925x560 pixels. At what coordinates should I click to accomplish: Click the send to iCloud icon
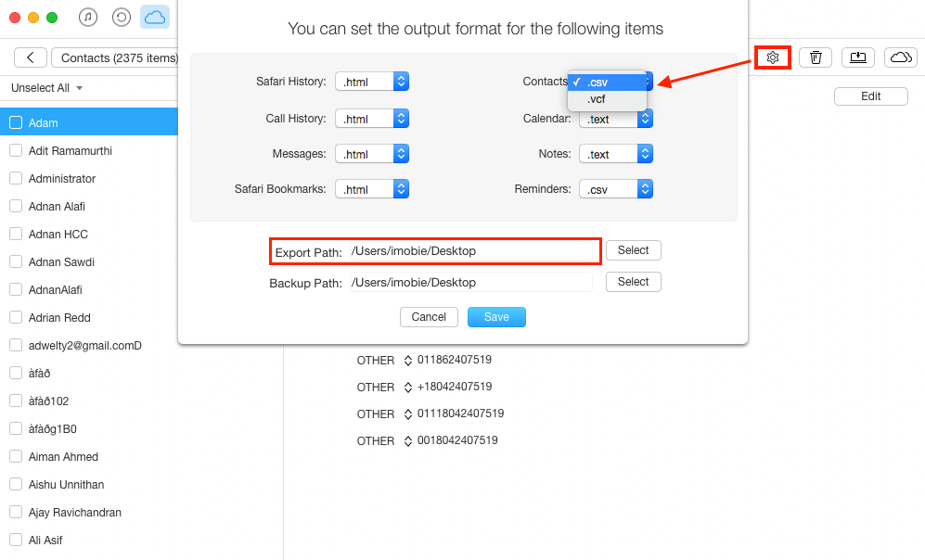point(901,57)
